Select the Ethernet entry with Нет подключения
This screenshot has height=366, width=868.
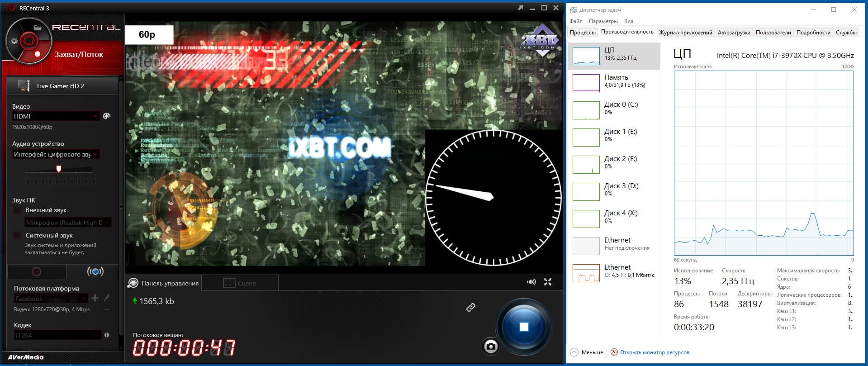coord(614,246)
